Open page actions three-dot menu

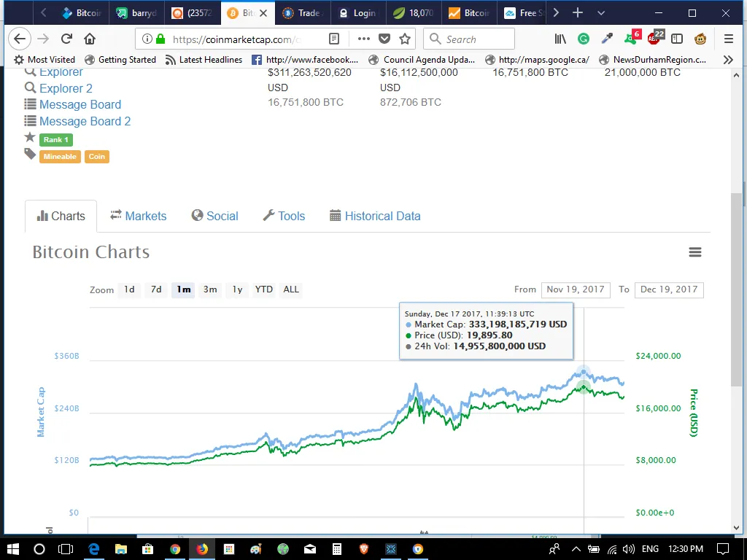363,39
